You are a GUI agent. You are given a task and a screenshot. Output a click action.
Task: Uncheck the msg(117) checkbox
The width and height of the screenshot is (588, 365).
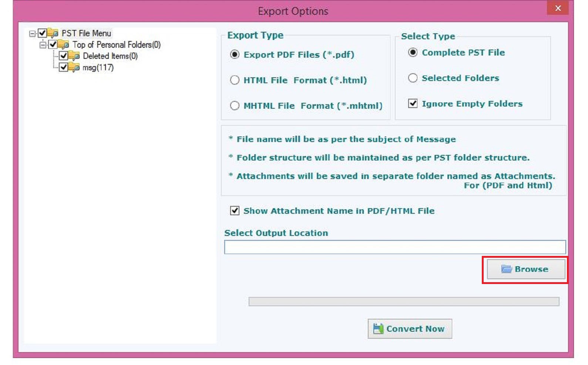[x=63, y=67]
